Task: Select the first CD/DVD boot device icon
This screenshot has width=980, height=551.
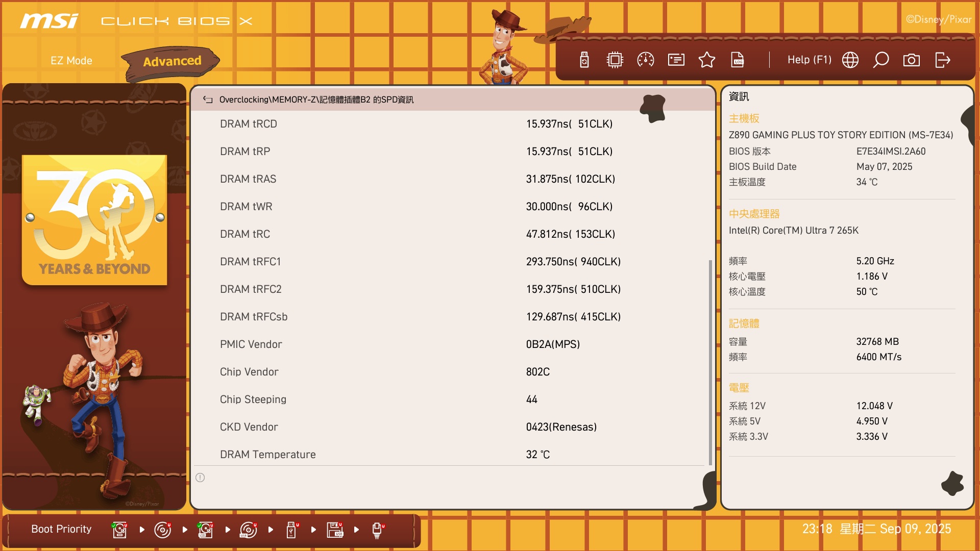Action: [x=163, y=530]
